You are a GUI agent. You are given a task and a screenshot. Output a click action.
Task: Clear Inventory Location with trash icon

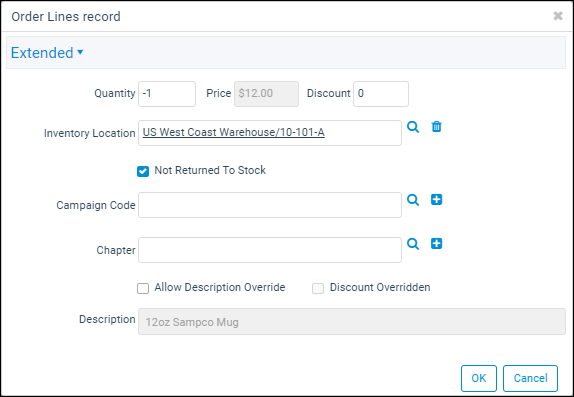coord(436,127)
